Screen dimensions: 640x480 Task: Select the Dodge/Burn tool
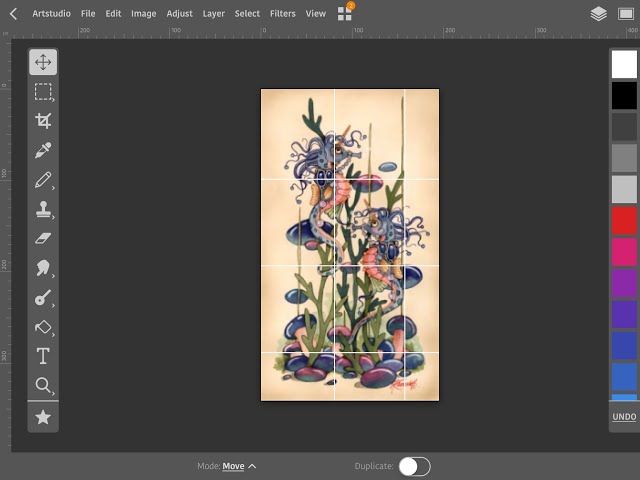[43, 298]
